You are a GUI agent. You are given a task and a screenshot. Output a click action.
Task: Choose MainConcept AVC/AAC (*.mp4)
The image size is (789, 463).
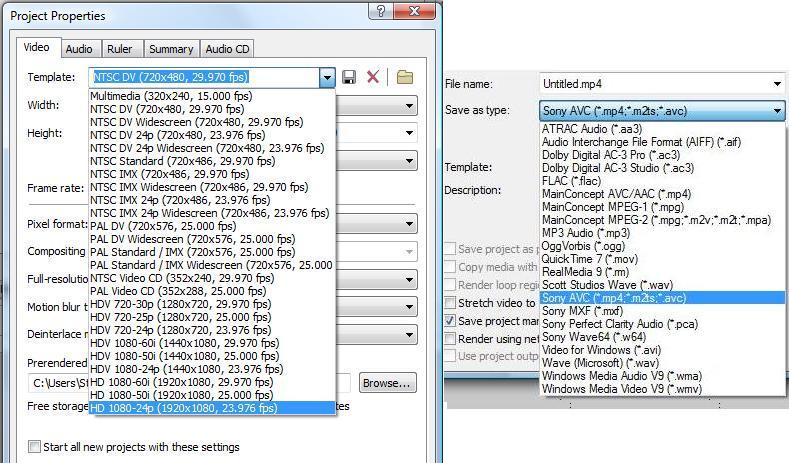662,194
